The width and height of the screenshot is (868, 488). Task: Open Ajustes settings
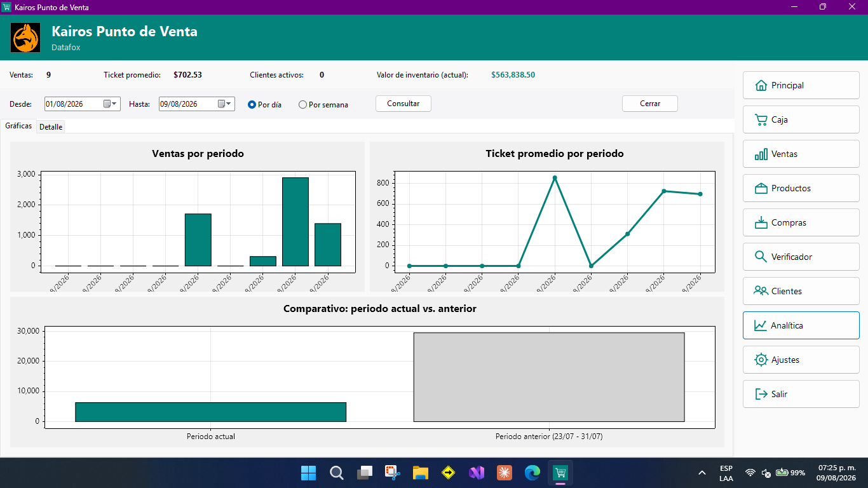[801, 360]
